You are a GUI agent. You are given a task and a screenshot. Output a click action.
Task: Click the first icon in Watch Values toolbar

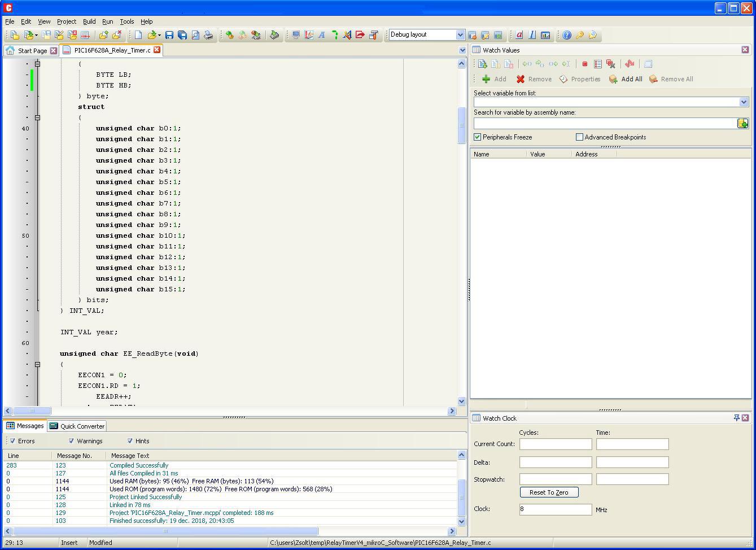click(x=482, y=64)
